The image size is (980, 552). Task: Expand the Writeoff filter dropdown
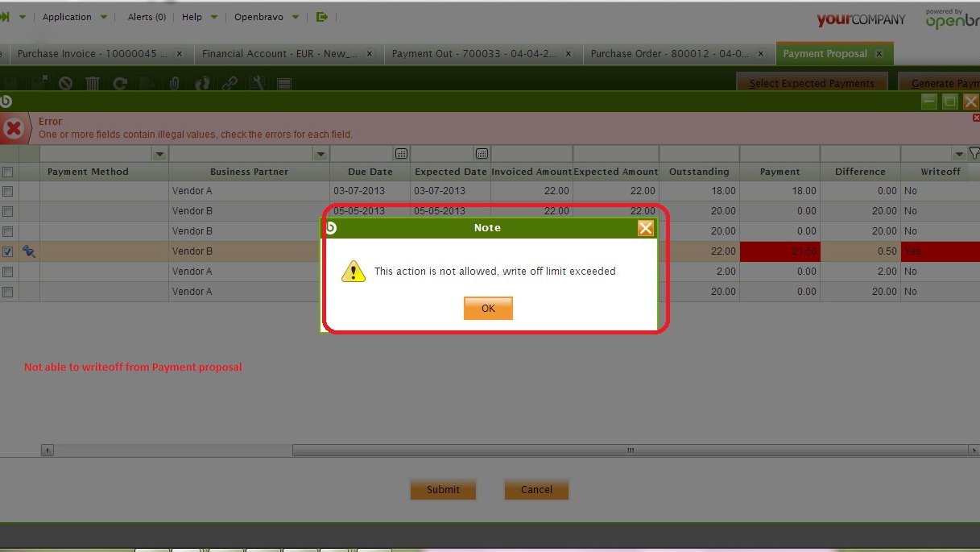click(x=959, y=154)
